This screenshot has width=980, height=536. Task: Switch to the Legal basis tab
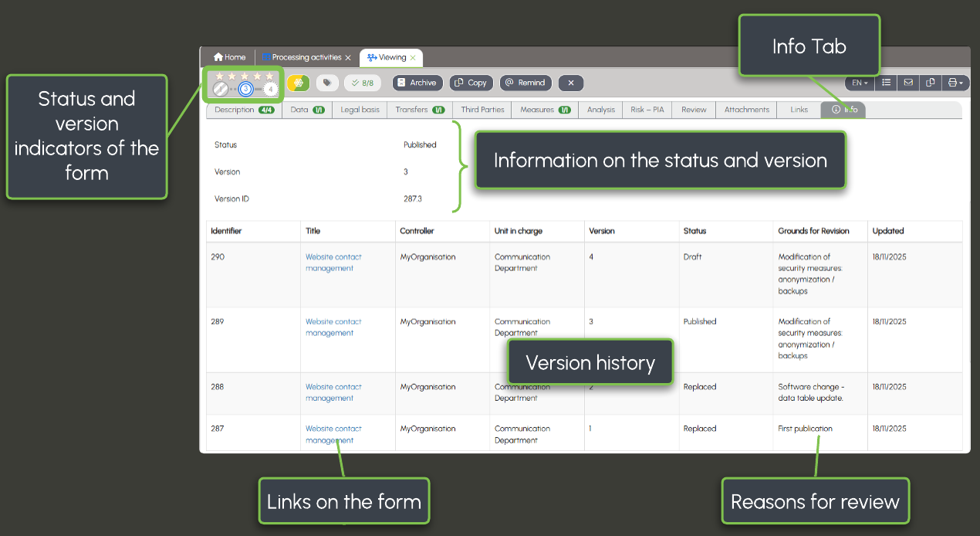coord(360,110)
